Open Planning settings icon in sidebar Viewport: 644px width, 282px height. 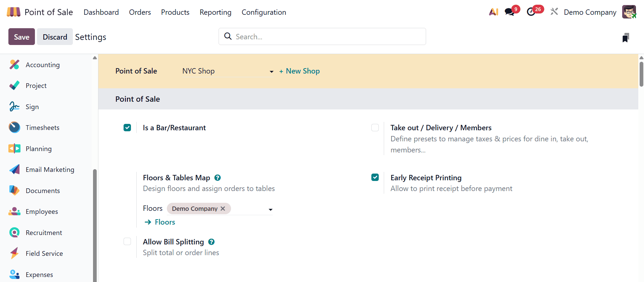(x=14, y=148)
